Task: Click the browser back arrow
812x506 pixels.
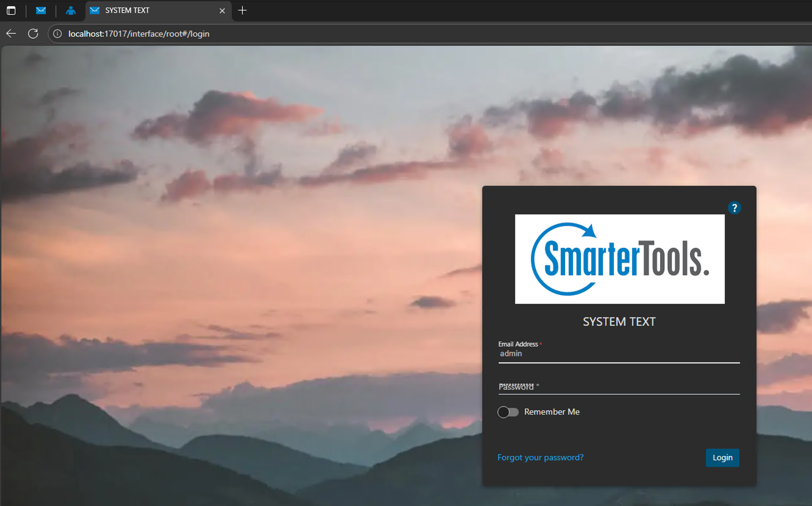Action: (x=11, y=33)
